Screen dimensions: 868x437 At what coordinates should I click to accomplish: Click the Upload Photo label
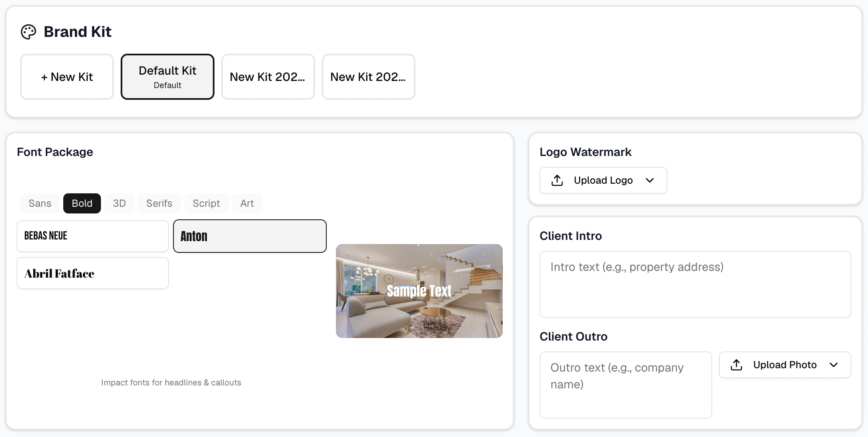coord(785,365)
